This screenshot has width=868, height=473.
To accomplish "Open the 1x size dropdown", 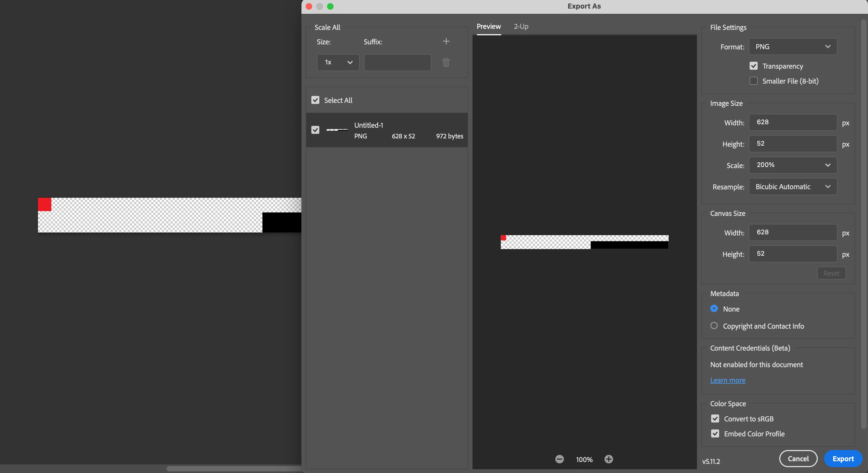I will pyautogui.click(x=338, y=62).
